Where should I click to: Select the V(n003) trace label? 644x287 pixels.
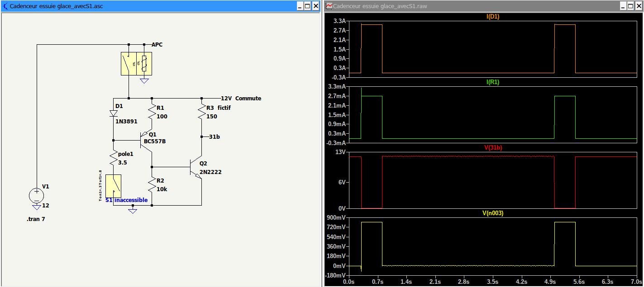click(x=493, y=213)
